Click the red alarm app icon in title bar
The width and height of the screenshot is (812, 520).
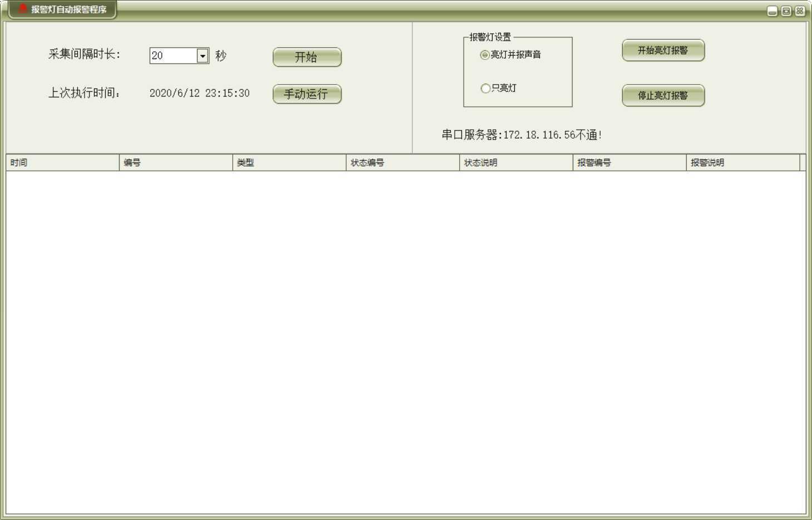(23, 8)
